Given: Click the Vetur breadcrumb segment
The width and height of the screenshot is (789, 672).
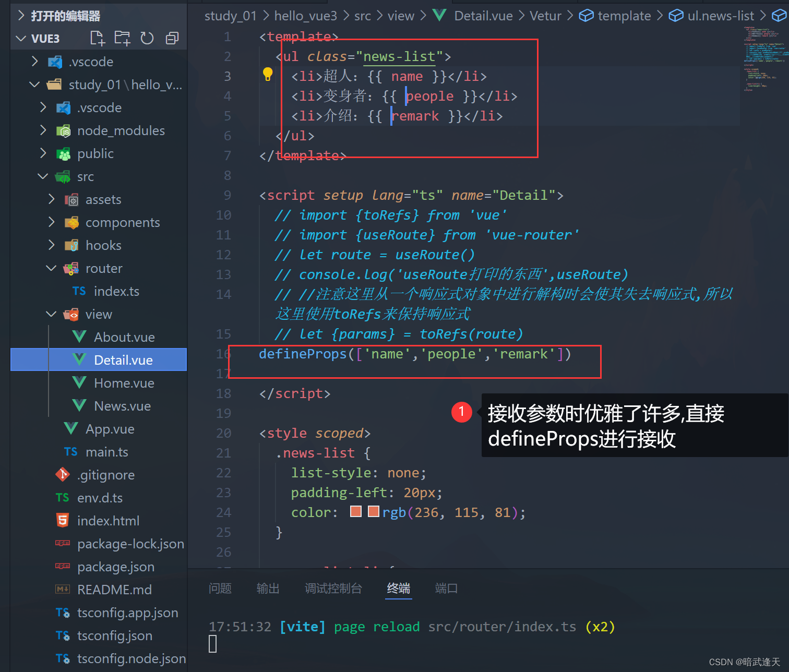Looking at the screenshot, I should [x=545, y=16].
